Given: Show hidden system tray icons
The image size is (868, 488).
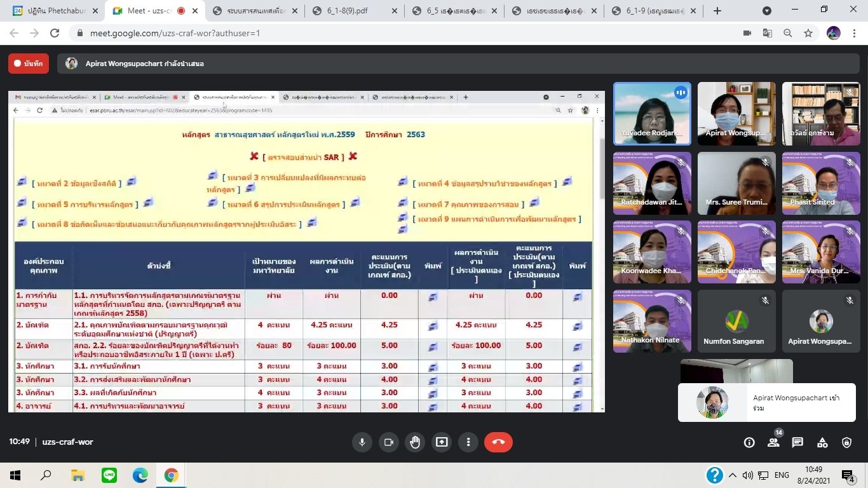Looking at the screenshot, I should click(x=733, y=475).
